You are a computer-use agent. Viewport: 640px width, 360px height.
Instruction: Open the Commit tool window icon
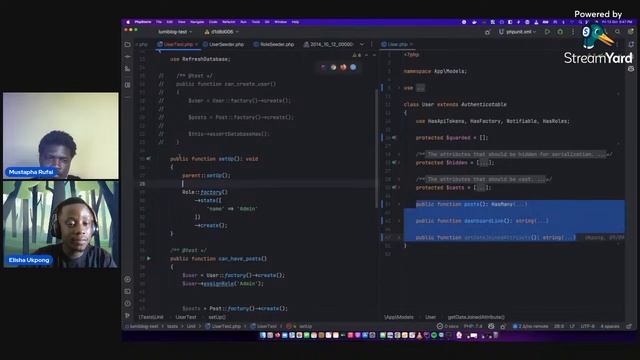128,56
